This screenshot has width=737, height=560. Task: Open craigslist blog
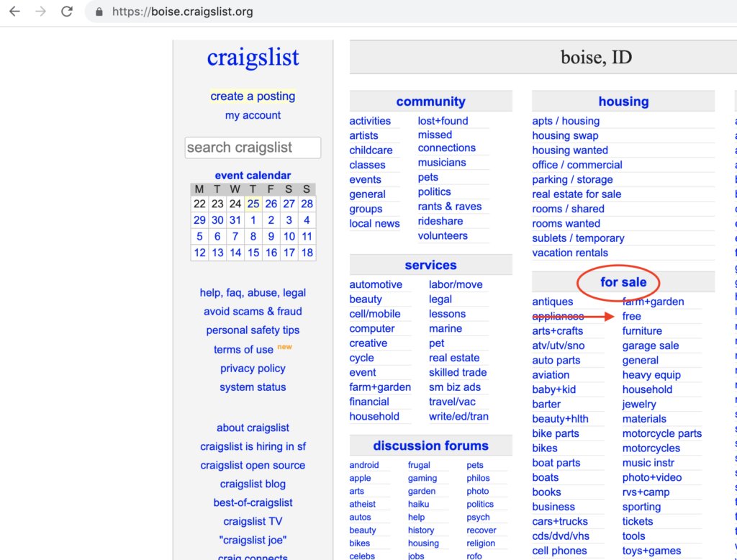pyautogui.click(x=253, y=484)
